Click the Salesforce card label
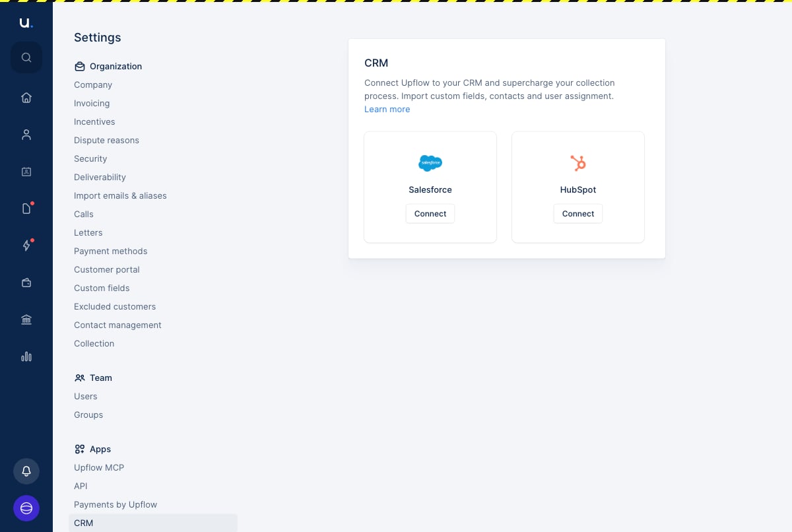 coord(430,189)
